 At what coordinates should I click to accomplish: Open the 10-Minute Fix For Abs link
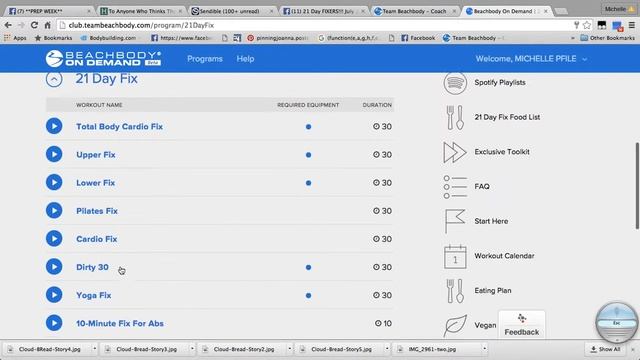click(x=120, y=323)
